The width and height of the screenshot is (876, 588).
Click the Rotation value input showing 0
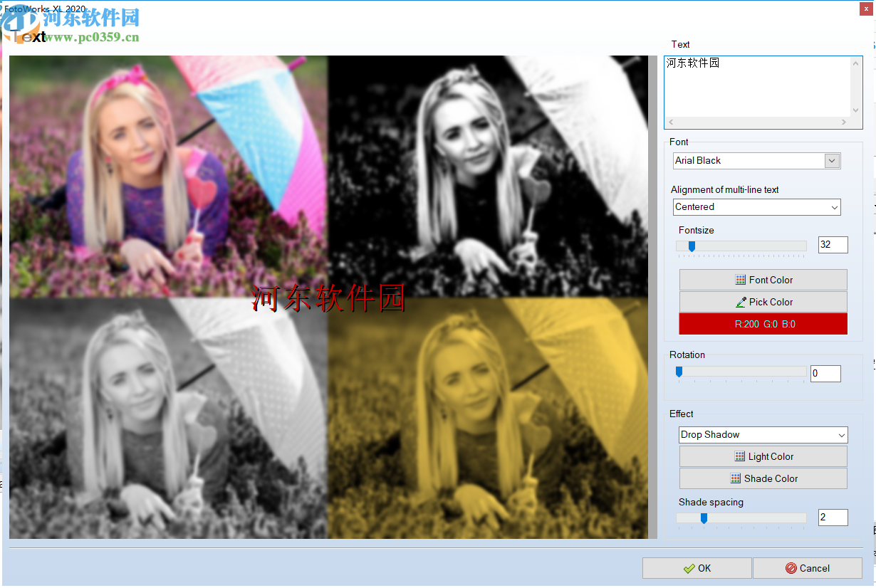pos(825,373)
